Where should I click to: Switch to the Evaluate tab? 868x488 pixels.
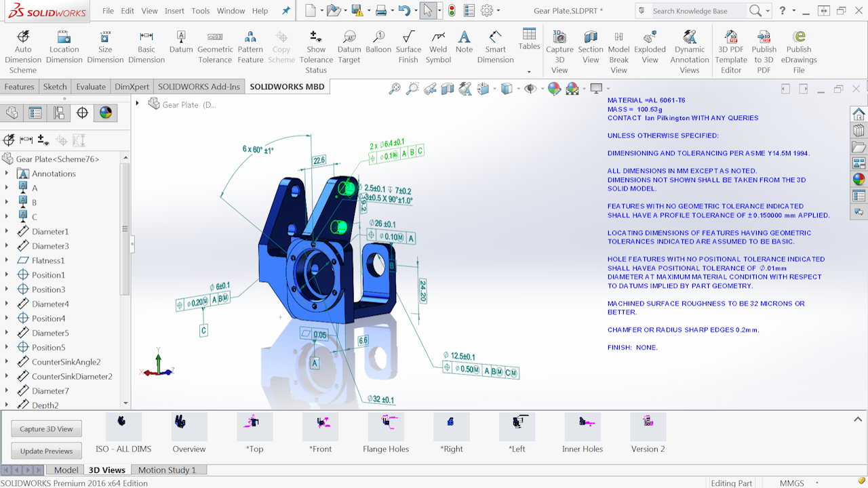coord(91,87)
